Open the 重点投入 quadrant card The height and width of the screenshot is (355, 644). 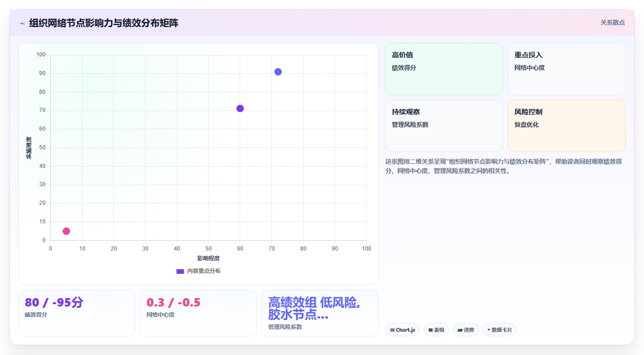pyautogui.click(x=567, y=69)
